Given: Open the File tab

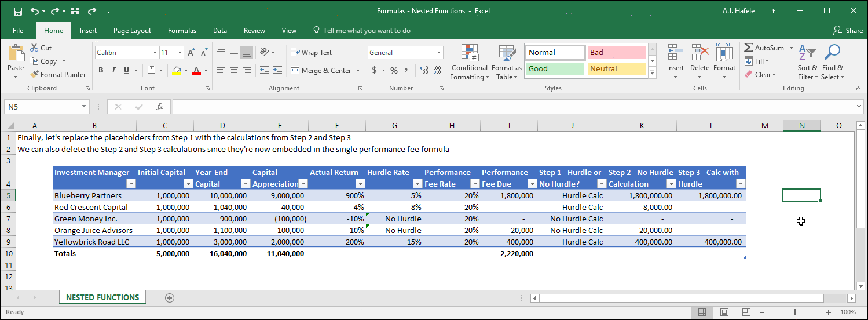Looking at the screenshot, I should (18, 31).
